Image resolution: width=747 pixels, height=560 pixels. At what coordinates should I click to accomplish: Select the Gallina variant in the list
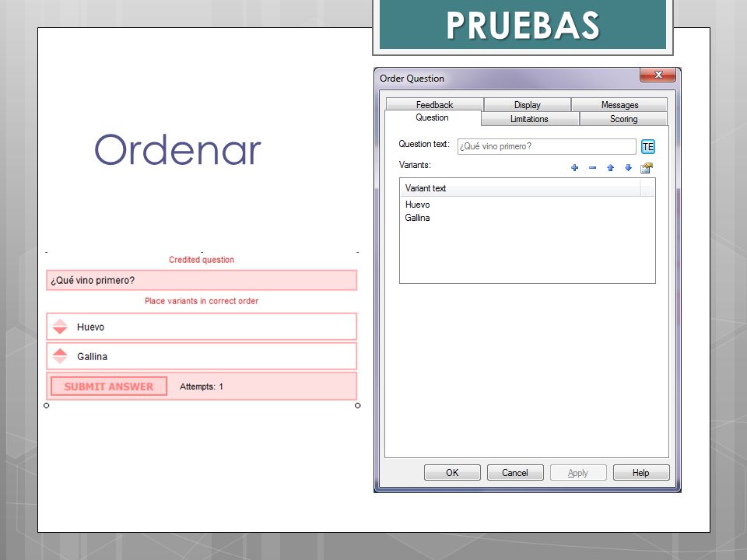click(417, 218)
